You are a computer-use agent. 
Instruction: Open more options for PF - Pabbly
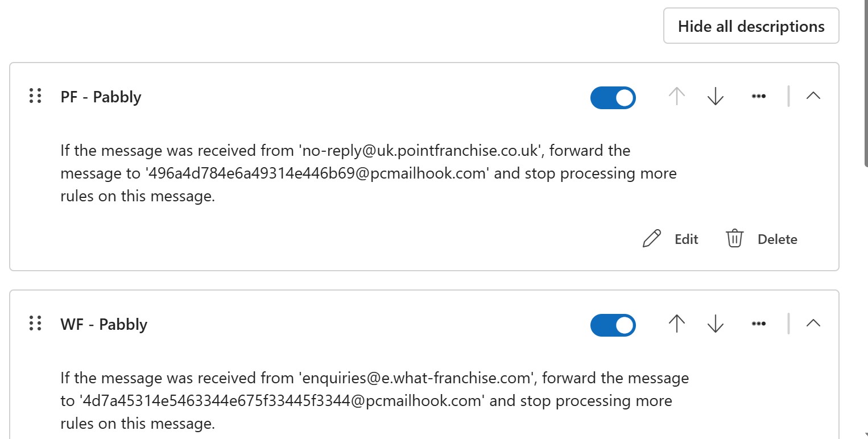pyautogui.click(x=758, y=97)
